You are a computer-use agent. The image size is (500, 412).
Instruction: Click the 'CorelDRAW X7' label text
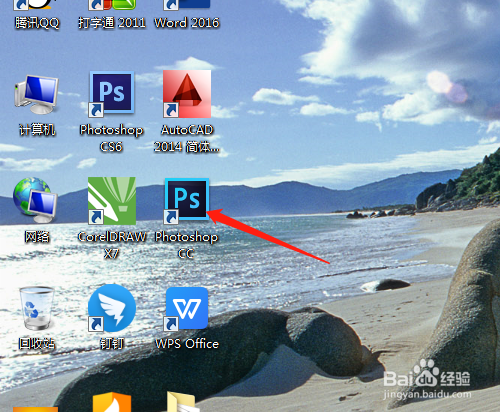[x=112, y=245]
